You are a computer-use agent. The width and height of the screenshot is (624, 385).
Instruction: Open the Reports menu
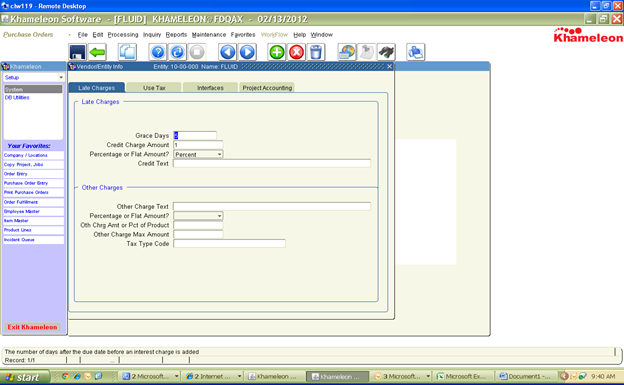(176, 35)
